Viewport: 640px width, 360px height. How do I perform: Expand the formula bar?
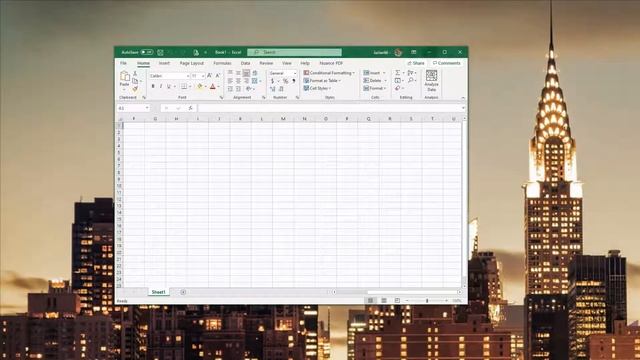coord(463,108)
